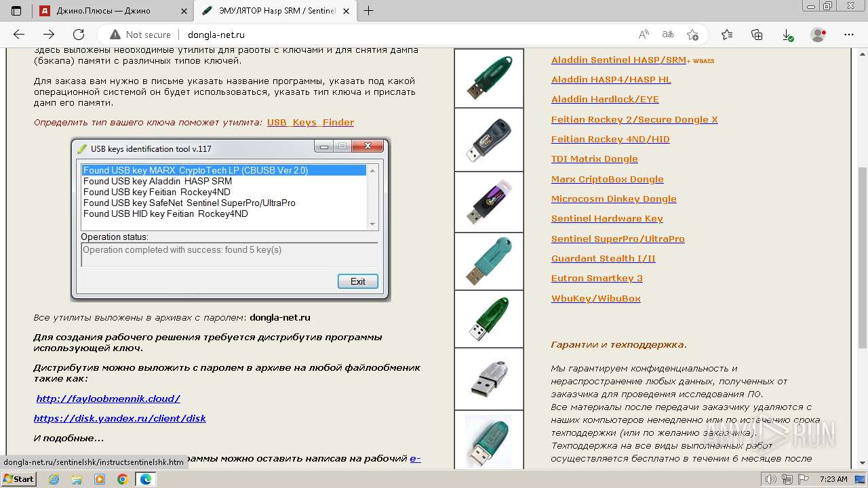
Task: Open Sentinel Hardware Key link
Action: click(607, 218)
